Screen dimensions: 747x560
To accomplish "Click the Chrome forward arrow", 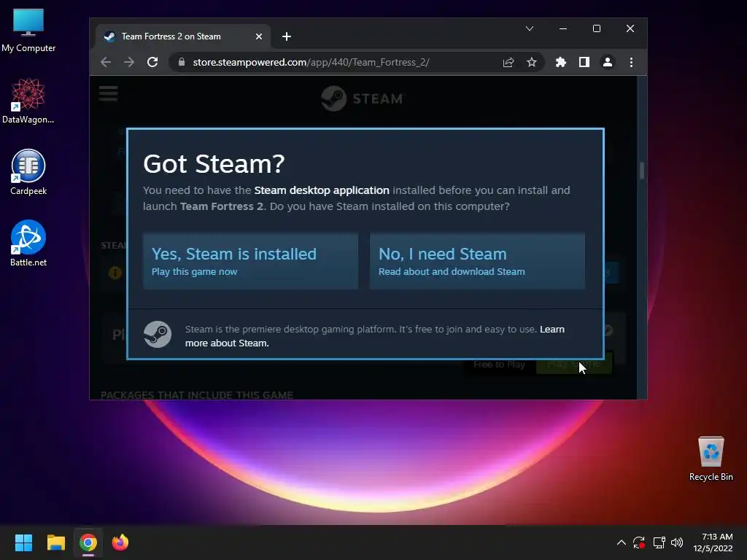I will pos(129,62).
